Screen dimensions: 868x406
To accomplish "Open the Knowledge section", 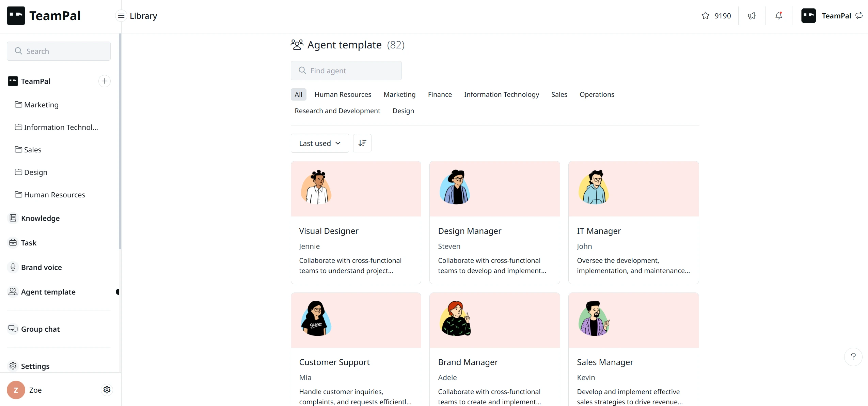I will coord(40,218).
